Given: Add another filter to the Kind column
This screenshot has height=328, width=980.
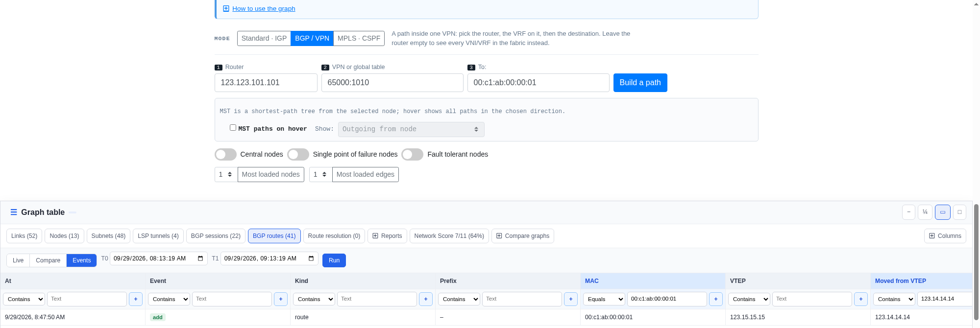Looking at the screenshot, I should (x=426, y=299).
